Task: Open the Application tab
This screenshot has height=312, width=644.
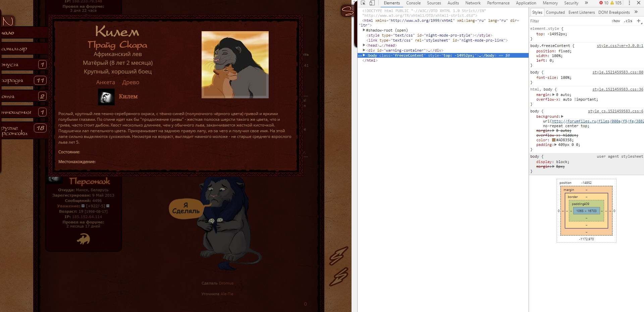Action: (x=526, y=3)
